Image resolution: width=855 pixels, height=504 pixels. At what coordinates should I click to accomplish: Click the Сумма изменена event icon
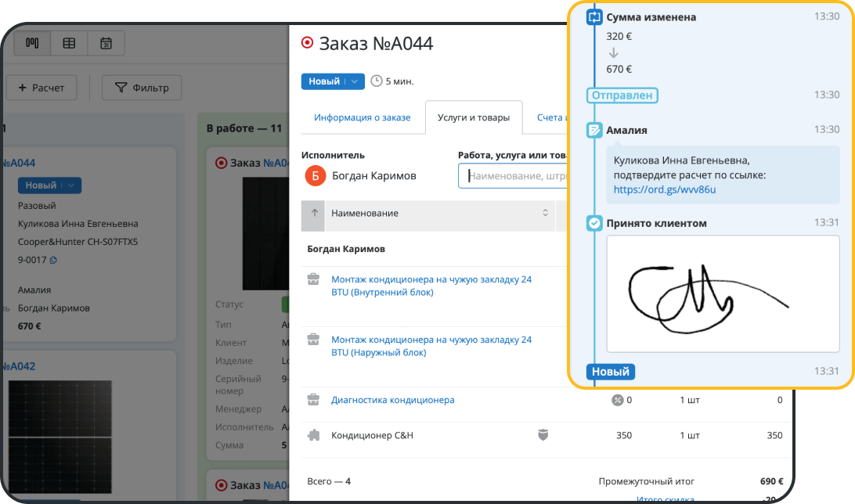594,17
